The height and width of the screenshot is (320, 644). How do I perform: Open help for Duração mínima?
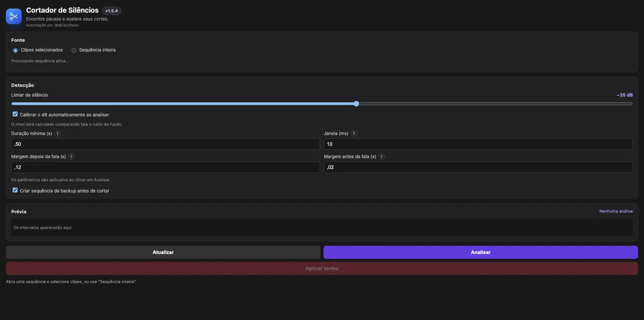57,134
